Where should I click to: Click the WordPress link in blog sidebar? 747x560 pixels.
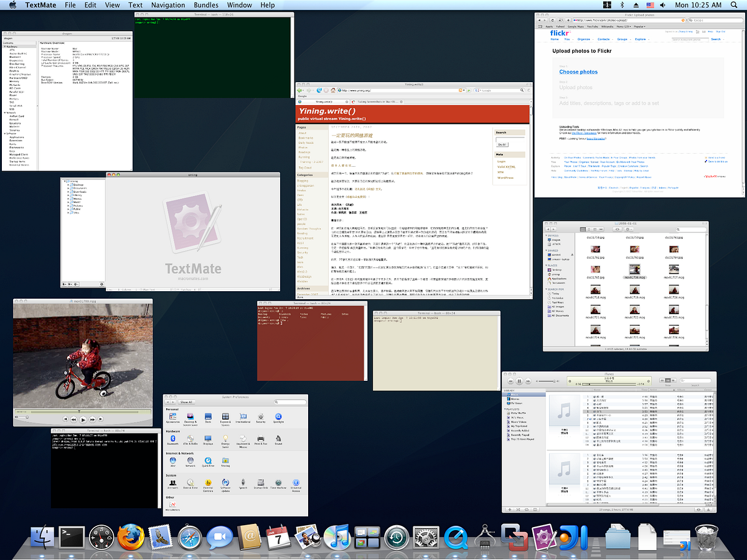[x=505, y=178]
